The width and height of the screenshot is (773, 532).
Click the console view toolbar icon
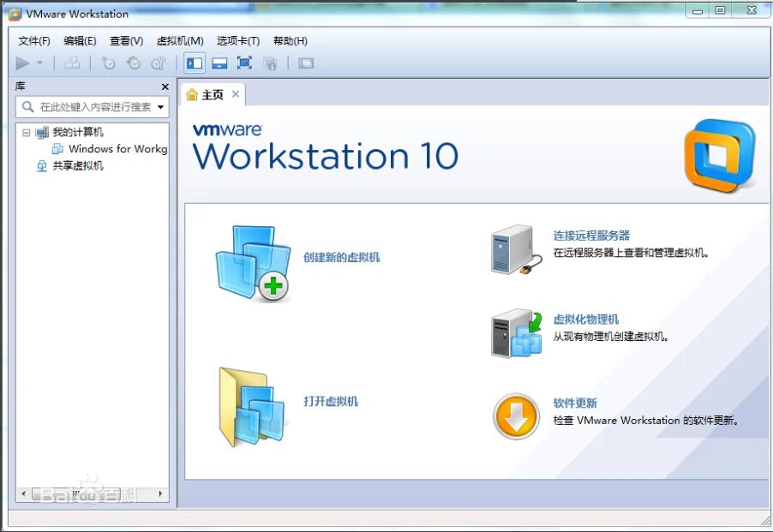click(x=306, y=63)
